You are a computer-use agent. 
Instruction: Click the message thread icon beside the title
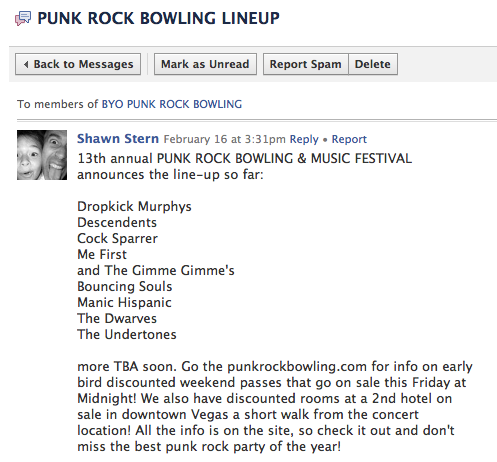[x=23, y=18]
